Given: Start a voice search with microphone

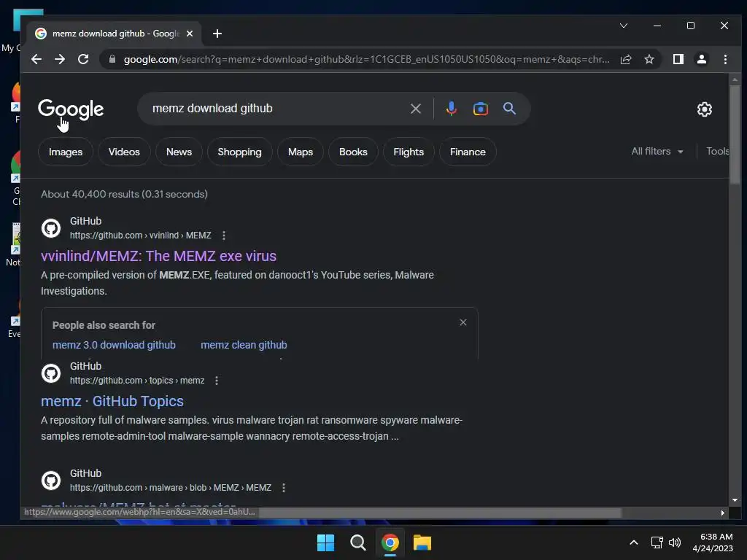Looking at the screenshot, I should point(451,109).
